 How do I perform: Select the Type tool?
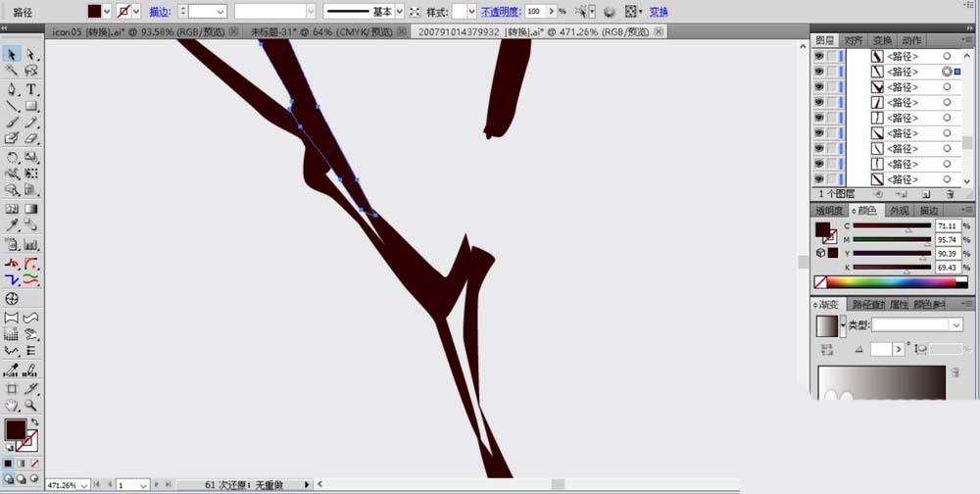click(x=31, y=89)
